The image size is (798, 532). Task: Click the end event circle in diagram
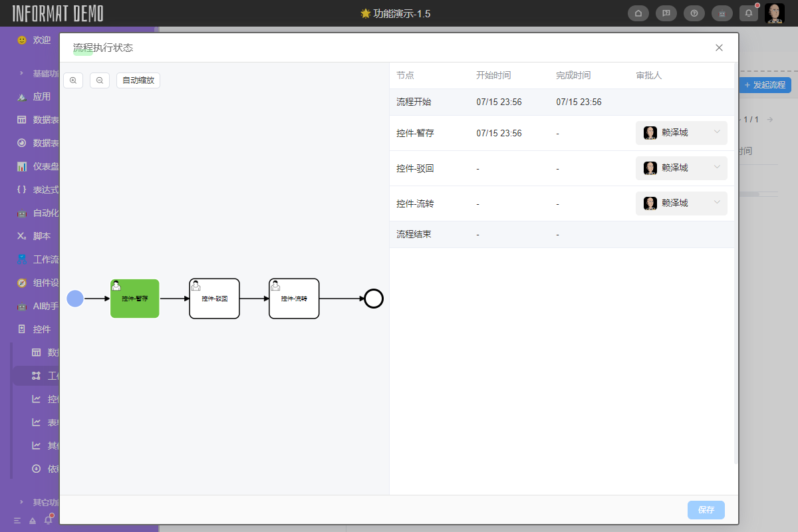pyautogui.click(x=374, y=299)
